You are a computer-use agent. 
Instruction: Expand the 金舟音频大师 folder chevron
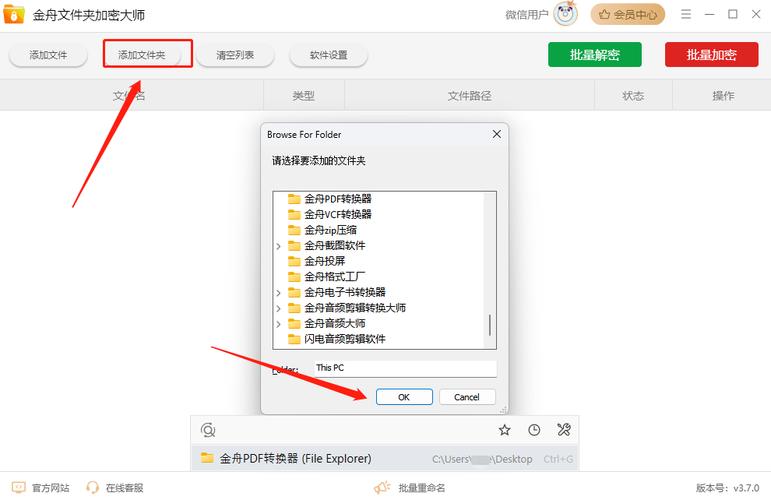278,324
